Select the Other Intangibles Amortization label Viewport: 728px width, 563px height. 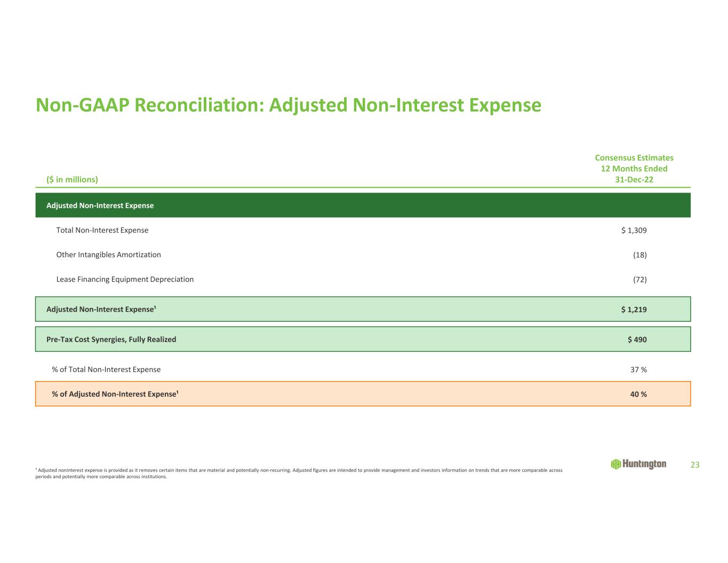tap(108, 255)
